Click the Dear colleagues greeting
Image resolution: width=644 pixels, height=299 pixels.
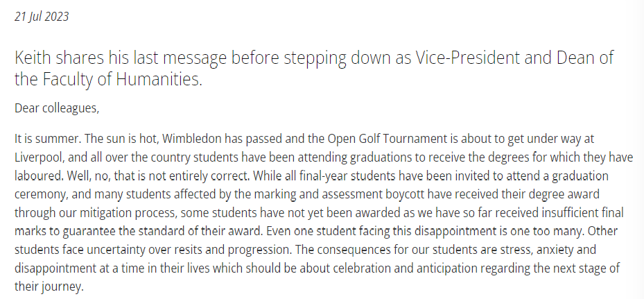click(x=57, y=108)
